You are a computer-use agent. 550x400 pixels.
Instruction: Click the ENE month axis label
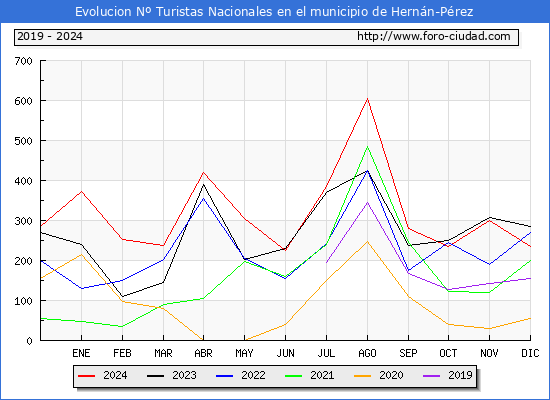pyautogui.click(x=81, y=353)
